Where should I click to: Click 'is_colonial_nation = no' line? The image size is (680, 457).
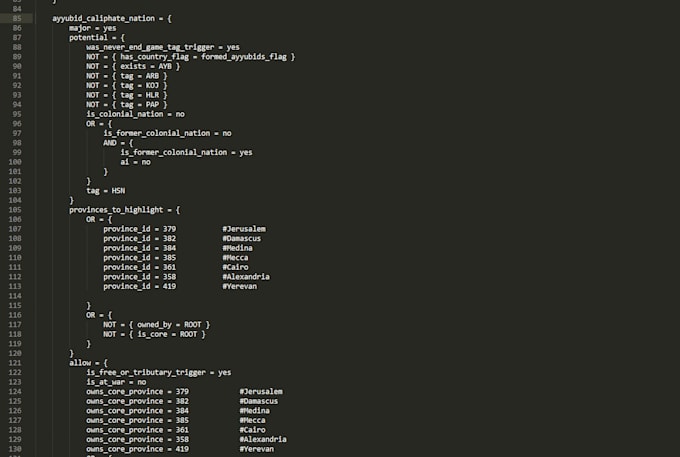[x=135, y=114]
